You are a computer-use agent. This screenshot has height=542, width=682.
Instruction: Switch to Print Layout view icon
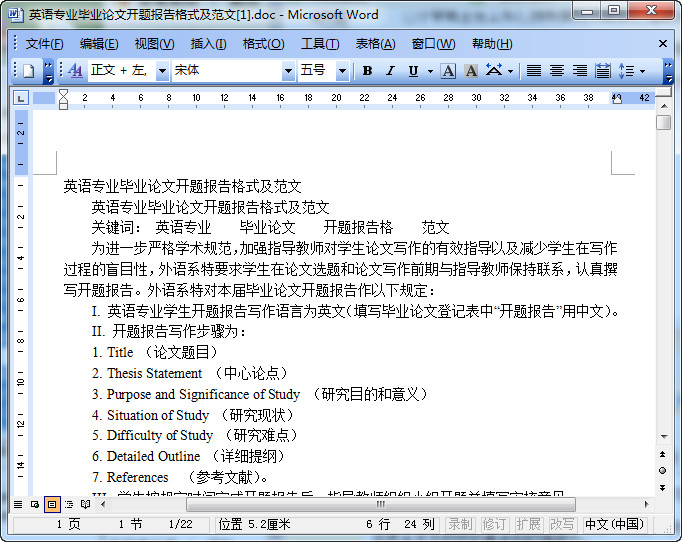tap(52, 505)
